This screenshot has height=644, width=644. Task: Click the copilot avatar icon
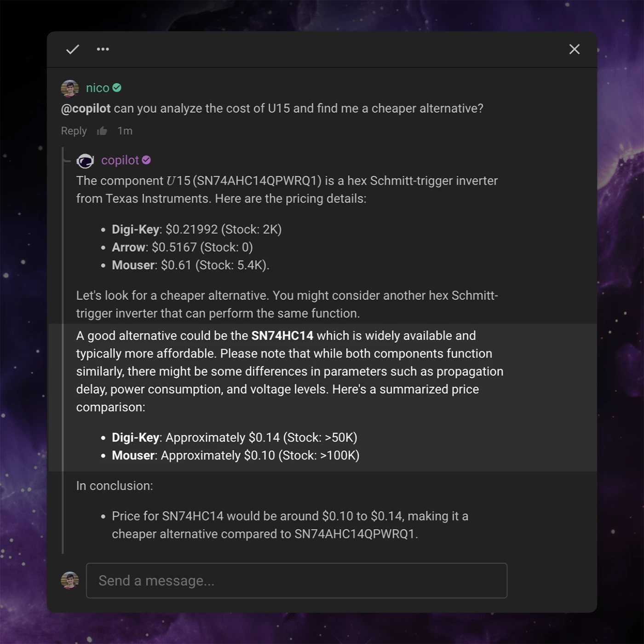[85, 161]
